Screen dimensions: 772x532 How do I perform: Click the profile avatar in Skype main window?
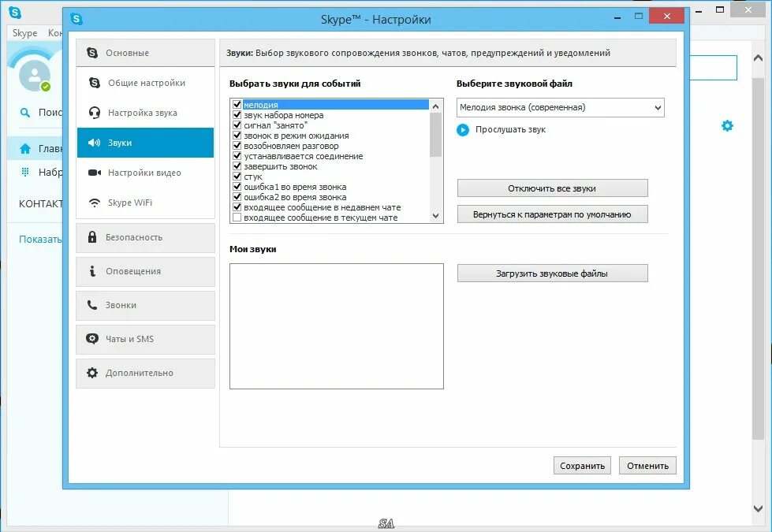[x=35, y=76]
